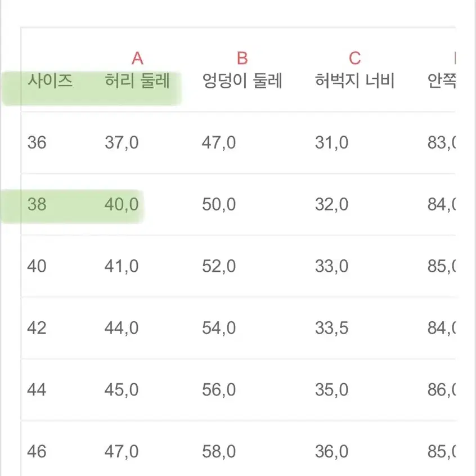Click the 33,5 thigh width value
The image size is (476, 476).
point(331,328)
